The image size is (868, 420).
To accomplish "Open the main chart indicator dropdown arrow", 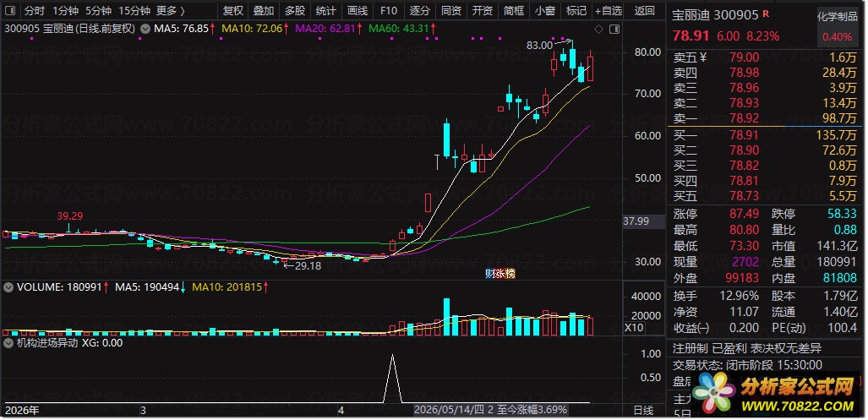I will coord(145,28).
